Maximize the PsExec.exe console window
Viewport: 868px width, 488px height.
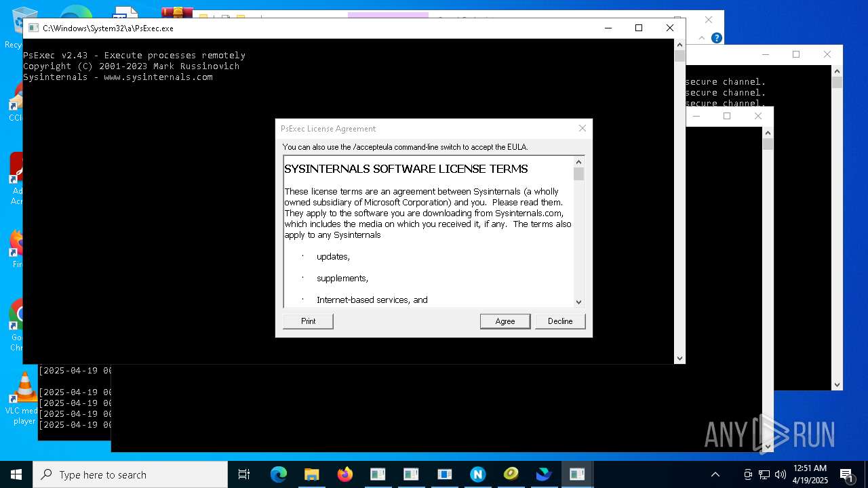(638, 28)
